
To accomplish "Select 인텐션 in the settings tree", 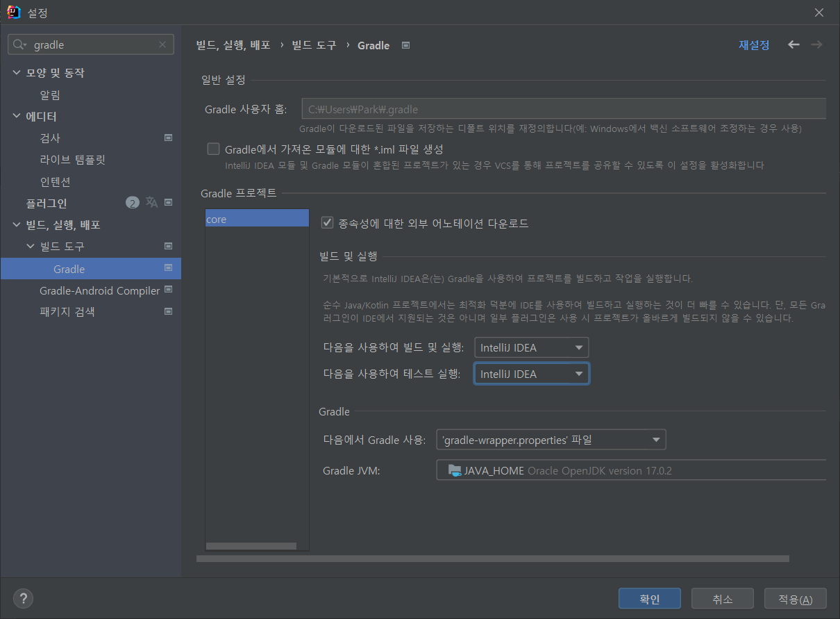I will point(56,181).
